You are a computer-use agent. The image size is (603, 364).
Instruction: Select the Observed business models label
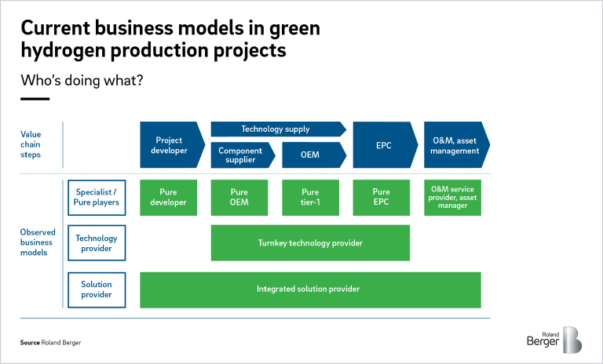[x=38, y=242]
